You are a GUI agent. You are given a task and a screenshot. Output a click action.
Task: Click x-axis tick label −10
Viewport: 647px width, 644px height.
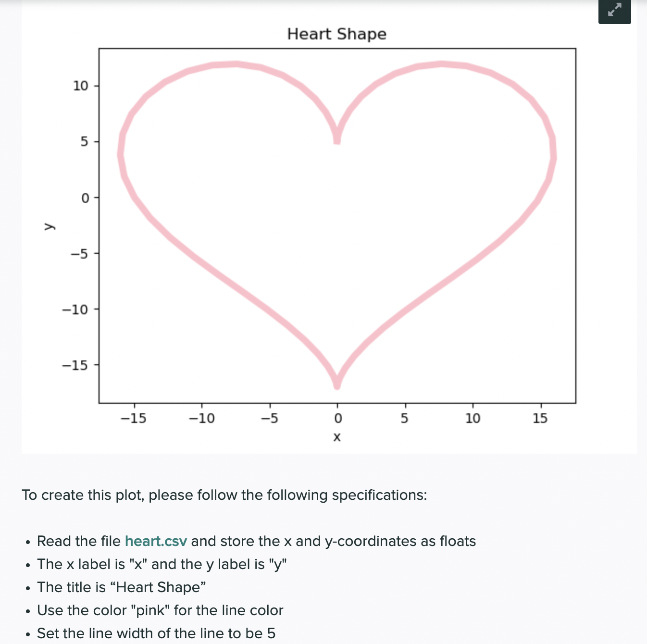201,419
